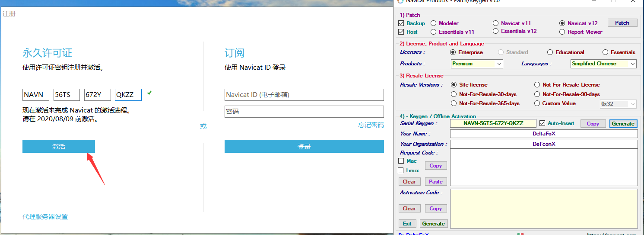This screenshot has height=235, width=644.
Task: Click Clear in the Activation Code section
Action: click(x=409, y=209)
